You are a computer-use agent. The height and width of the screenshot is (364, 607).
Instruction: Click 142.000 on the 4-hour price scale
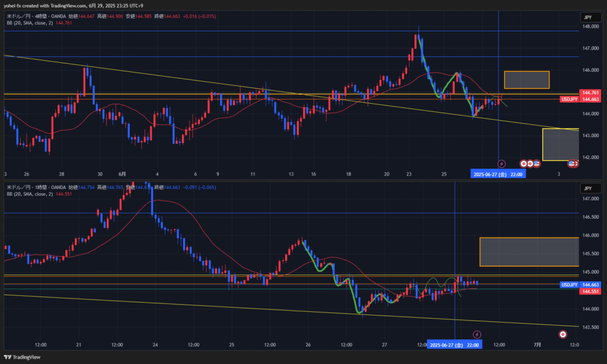coord(590,157)
